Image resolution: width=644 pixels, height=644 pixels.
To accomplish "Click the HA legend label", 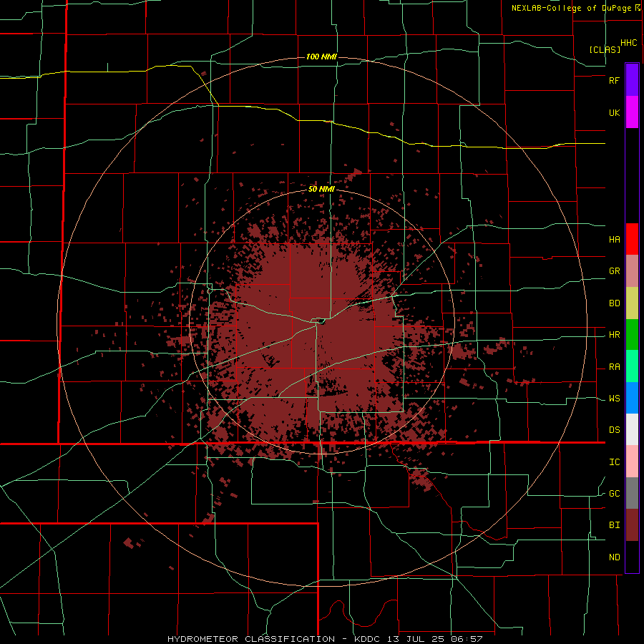I will tap(614, 240).
